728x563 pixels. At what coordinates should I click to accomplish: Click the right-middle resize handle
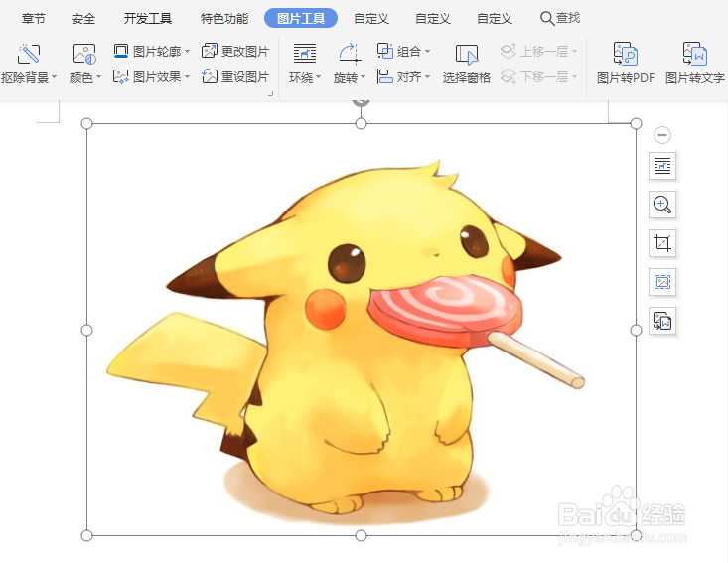point(636,330)
